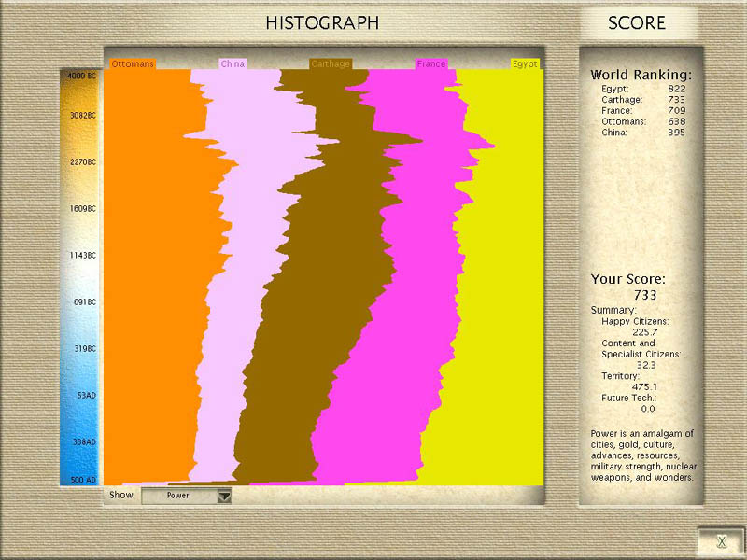Select the HISTOGRAPH heading tab
Screen dimensions: 747x560
point(322,23)
